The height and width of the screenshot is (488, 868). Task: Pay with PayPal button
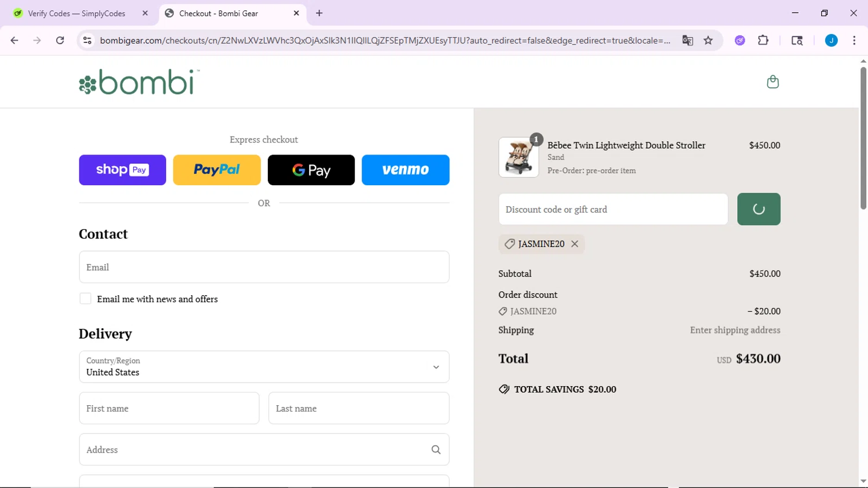(x=217, y=170)
